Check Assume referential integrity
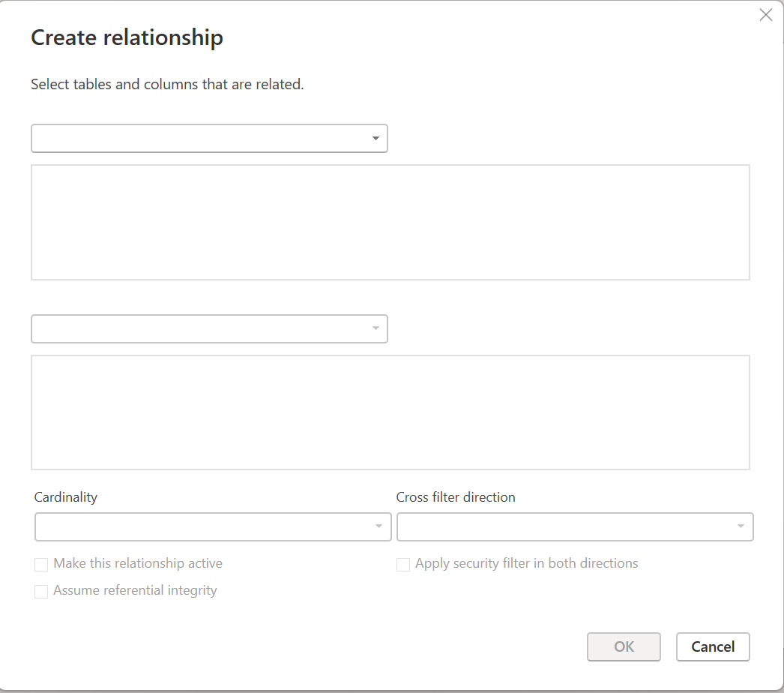 41,592
